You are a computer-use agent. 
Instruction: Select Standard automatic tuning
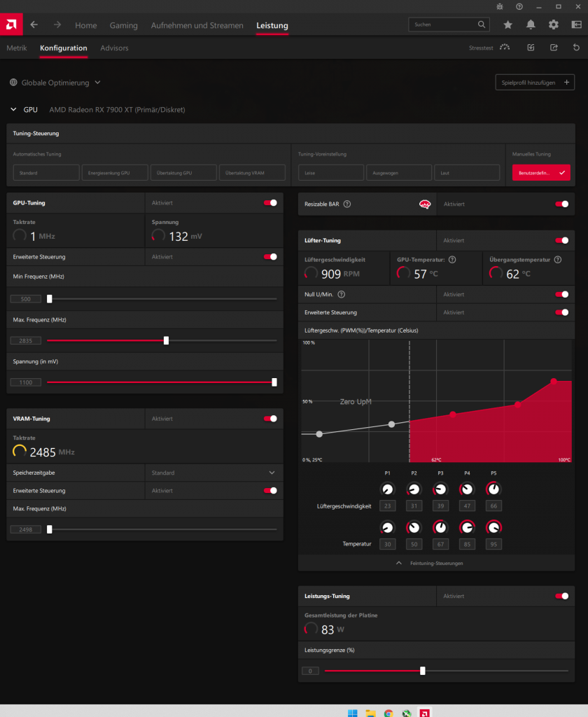pyautogui.click(x=46, y=173)
